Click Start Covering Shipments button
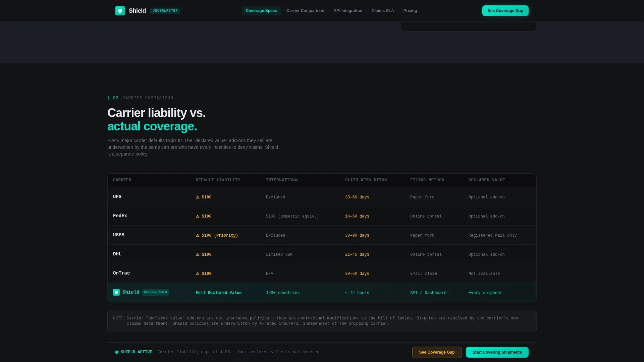Image resolution: width=644 pixels, height=362 pixels. (x=497, y=352)
